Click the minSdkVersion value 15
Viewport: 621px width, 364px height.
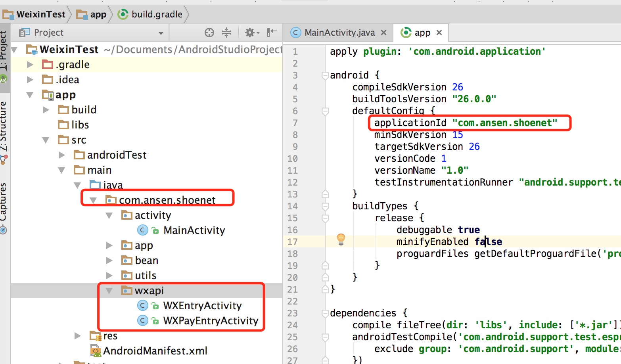(x=458, y=135)
